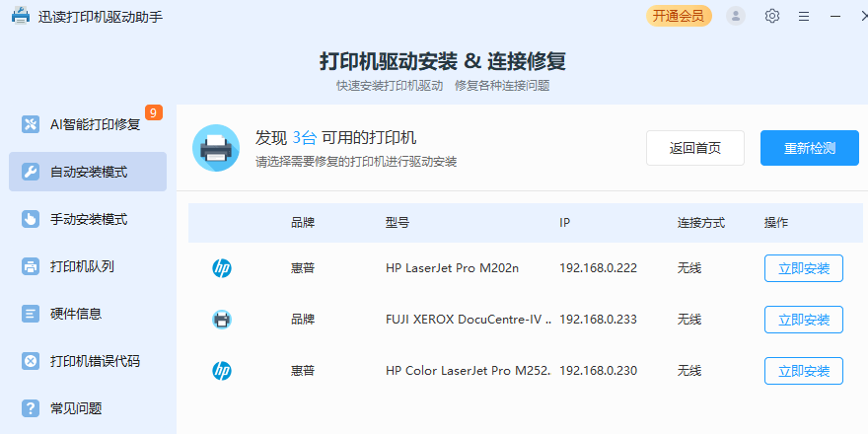Click the 打印机驱动安装 & 连接修复 title
The image size is (868, 434).
tap(443, 61)
